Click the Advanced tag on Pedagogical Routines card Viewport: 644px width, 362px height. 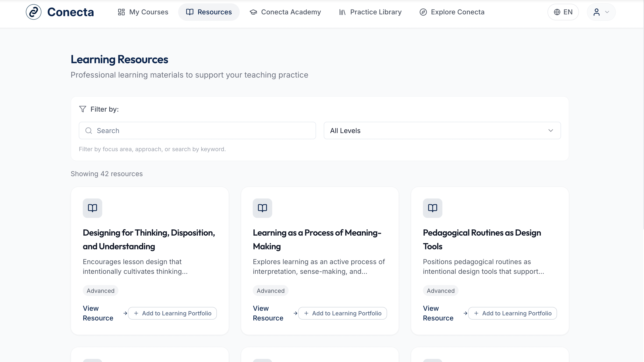[x=440, y=291]
